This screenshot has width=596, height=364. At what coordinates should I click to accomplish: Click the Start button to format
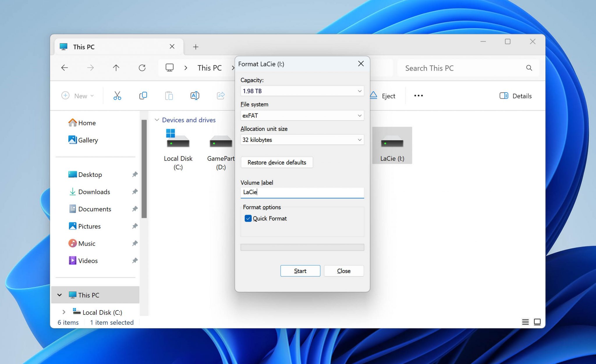pos(300,271)
